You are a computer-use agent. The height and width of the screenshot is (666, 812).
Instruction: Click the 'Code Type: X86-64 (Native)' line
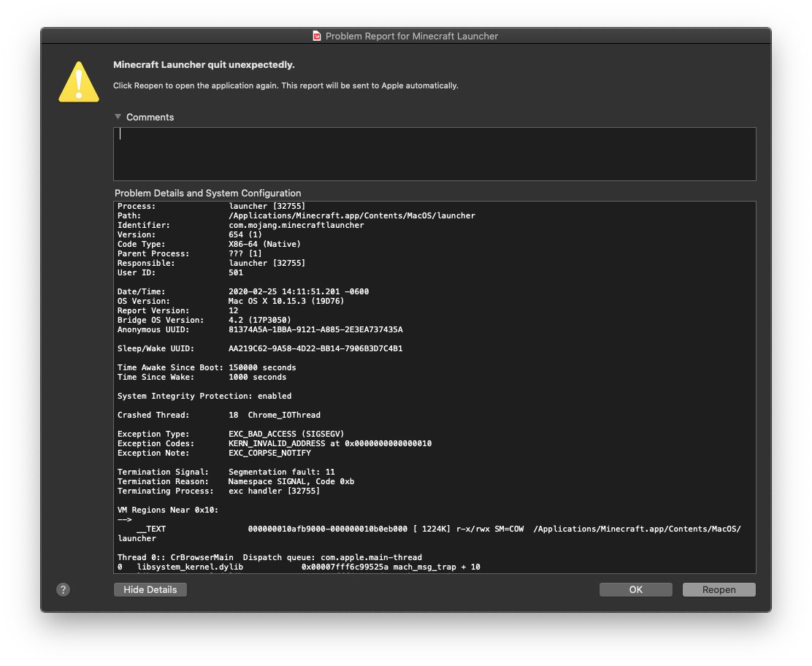210,244
